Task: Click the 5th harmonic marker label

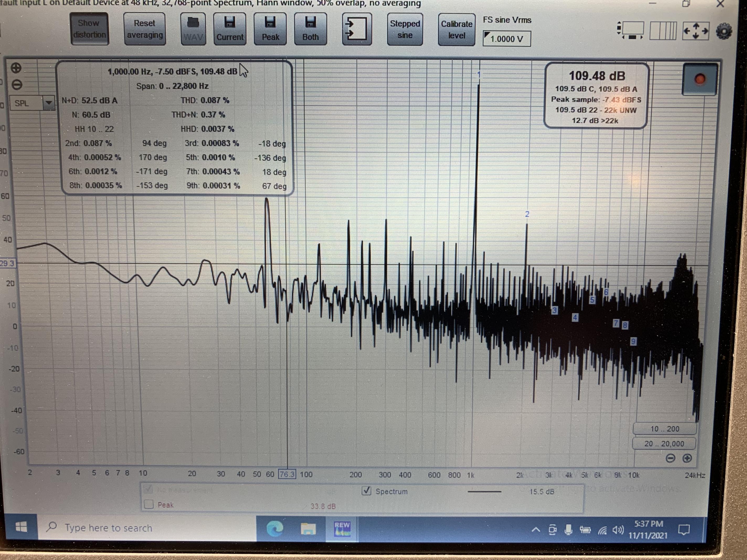Action: [x=592, y=300]
